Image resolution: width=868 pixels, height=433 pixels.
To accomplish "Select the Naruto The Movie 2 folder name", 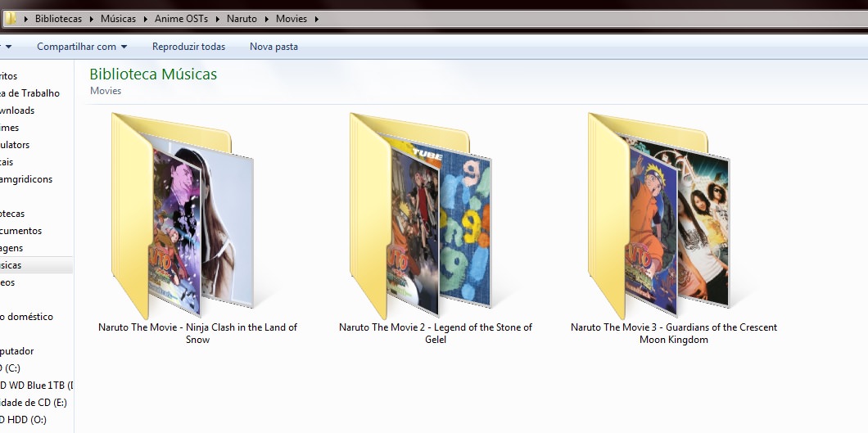I will tap(436, 333).
